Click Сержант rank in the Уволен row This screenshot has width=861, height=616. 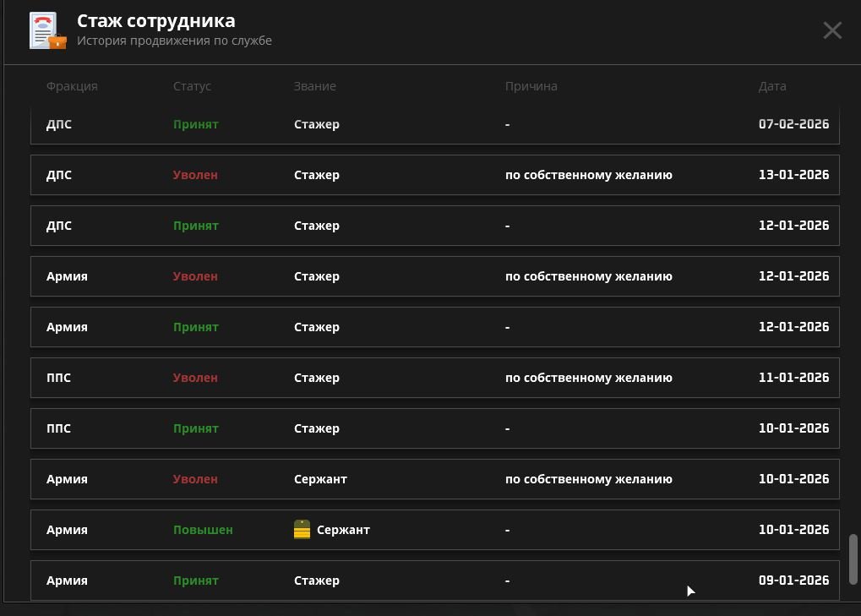[320, 479]
